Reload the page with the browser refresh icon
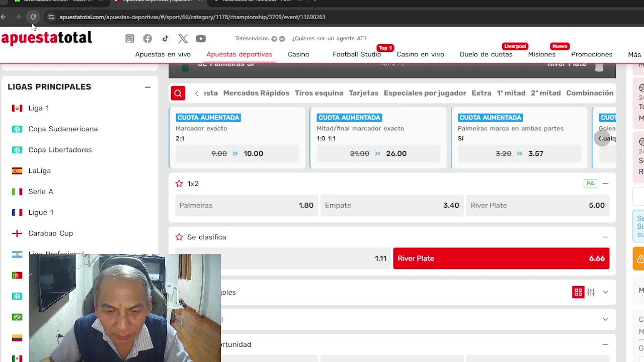 click(33, 17)
